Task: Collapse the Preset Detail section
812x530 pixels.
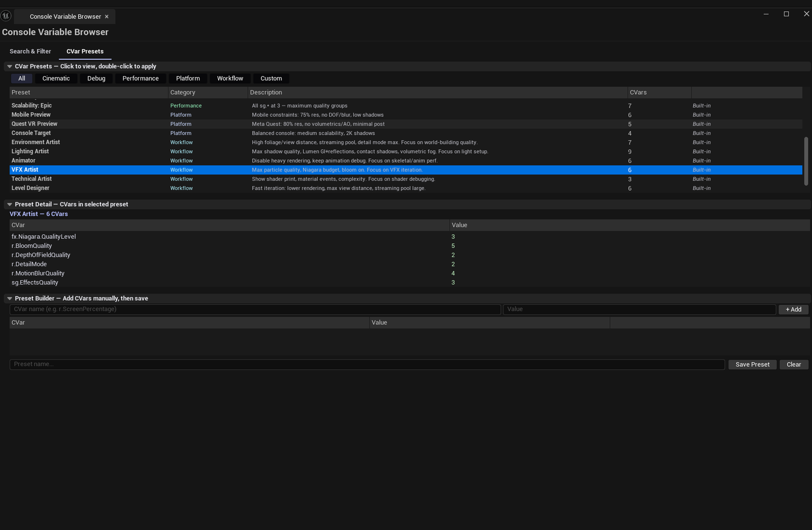Action: 10,204
